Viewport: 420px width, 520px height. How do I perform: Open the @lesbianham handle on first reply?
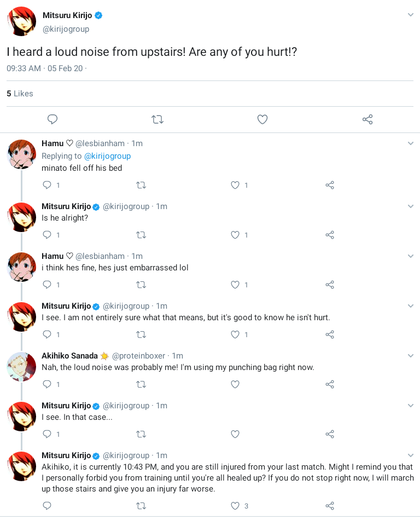click(x=100, y=143)
